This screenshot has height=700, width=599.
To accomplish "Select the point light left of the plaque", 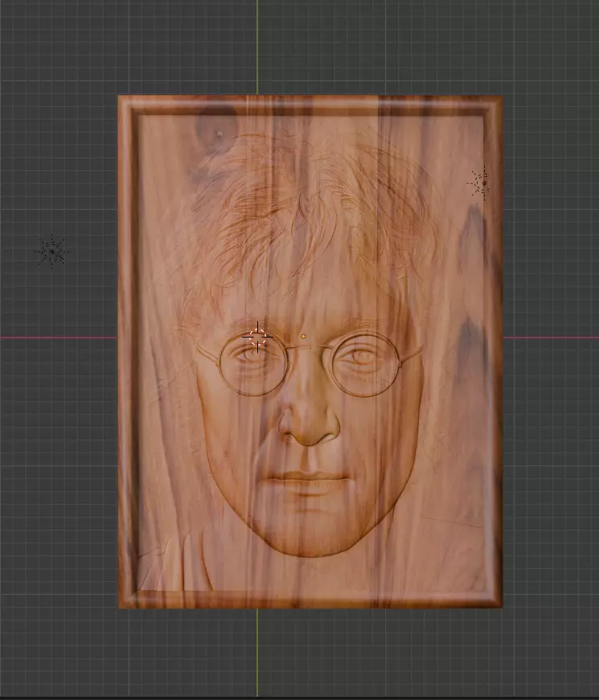I will point(51,252).
